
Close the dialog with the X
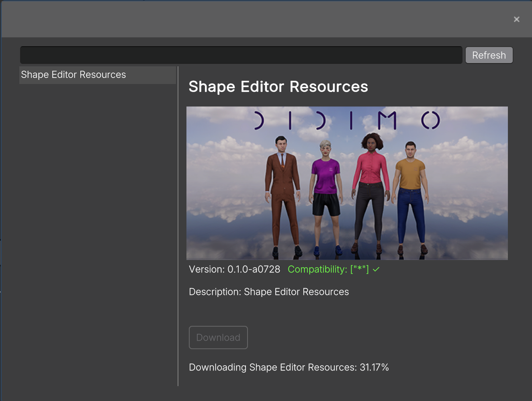point(517,19)
